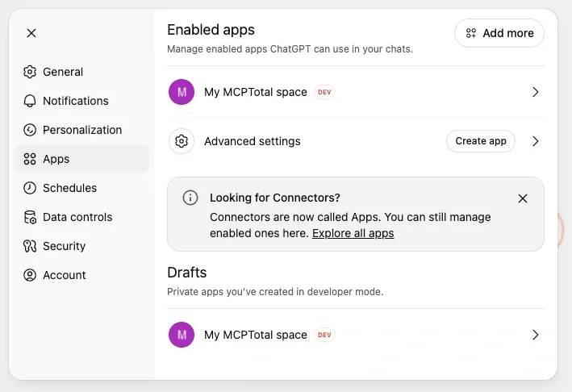Expand Advanced settings row chevron
The height and width of the screenshot is (392, 572).
[x=535, y=141]
